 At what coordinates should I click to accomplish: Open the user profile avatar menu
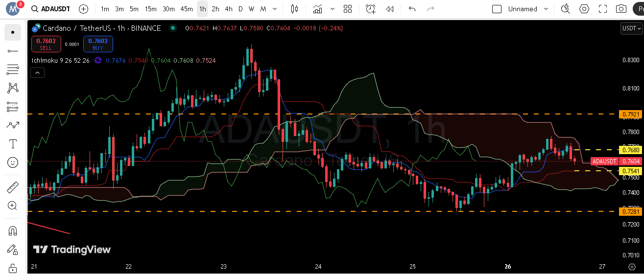(13, 9)
